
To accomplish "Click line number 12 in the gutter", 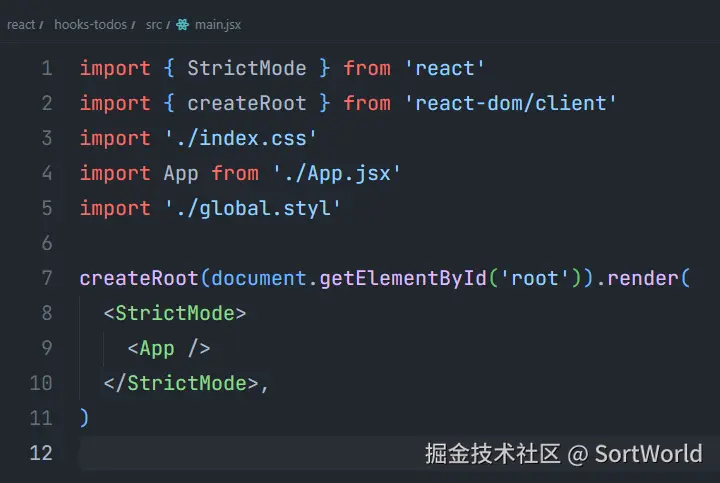I will click(x=41, y=453).
